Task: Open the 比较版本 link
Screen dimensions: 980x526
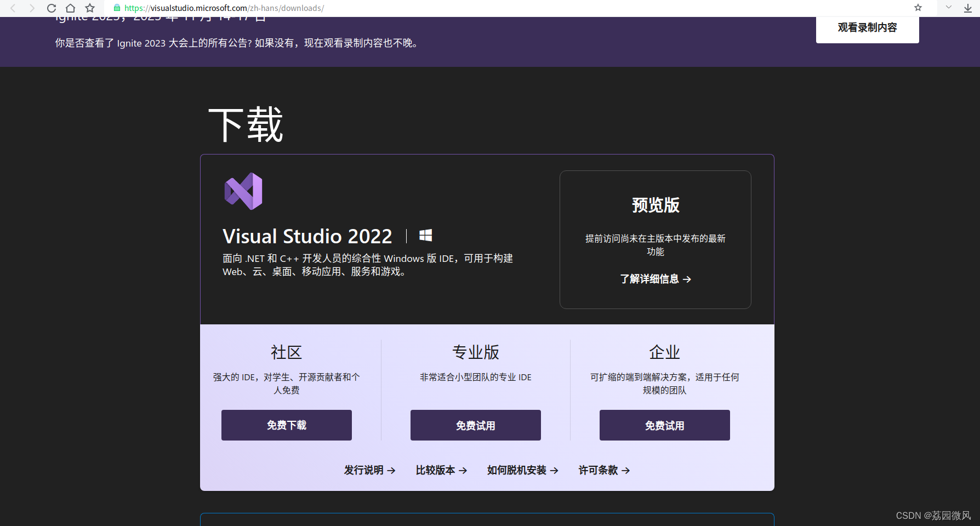Action: tap(442, 470)
